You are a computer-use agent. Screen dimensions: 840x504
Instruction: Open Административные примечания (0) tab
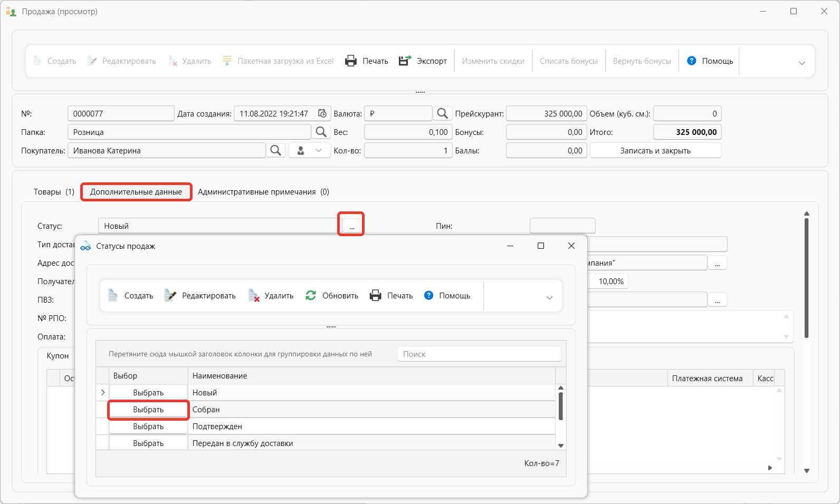(x=263, y=192)
